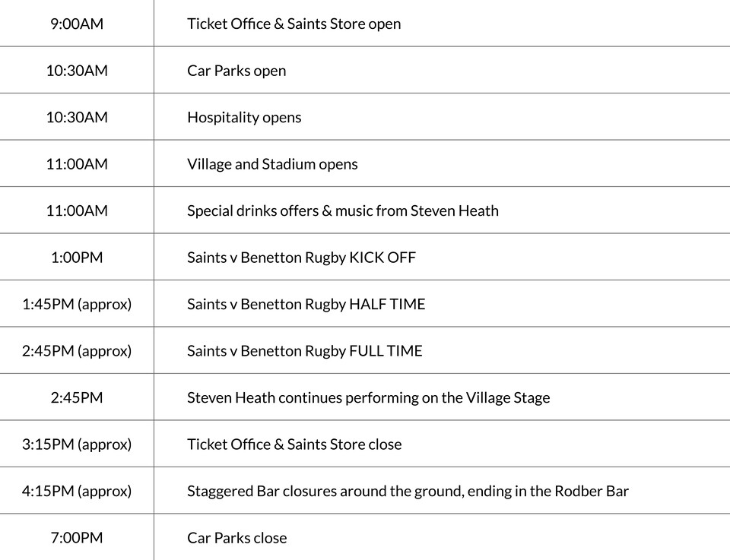Select the Saints v Benetton FULL TIME entry
730x560 pixels.
[304, 351]
